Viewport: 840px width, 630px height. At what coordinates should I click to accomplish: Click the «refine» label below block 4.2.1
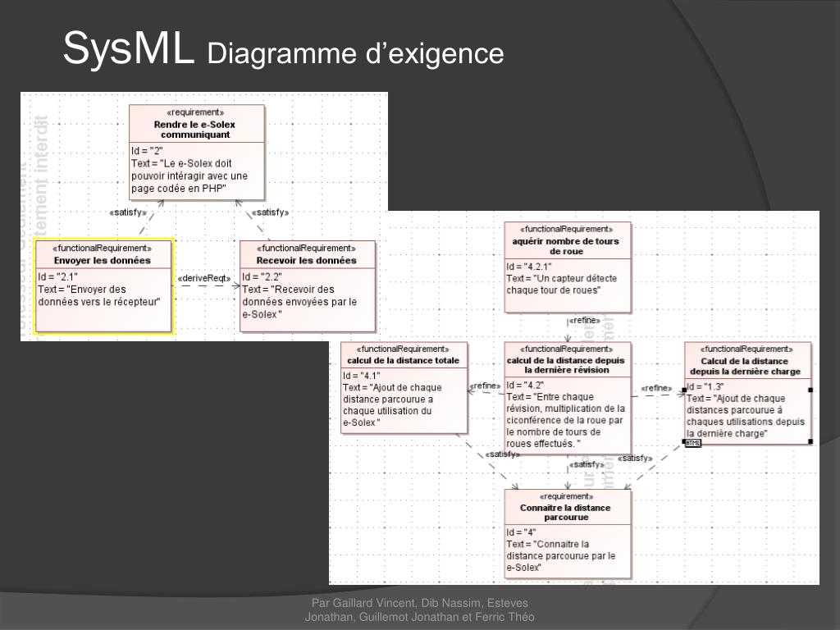[584, 321]
